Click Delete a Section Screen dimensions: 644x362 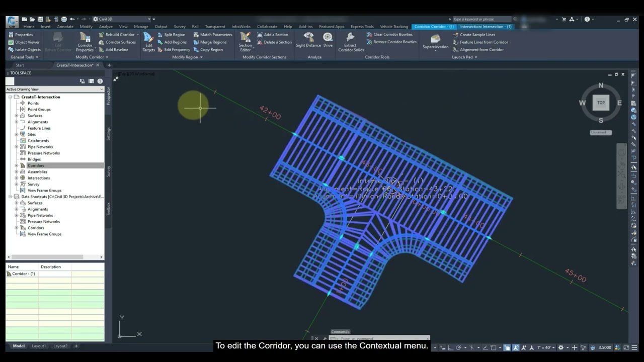[274, 42]
